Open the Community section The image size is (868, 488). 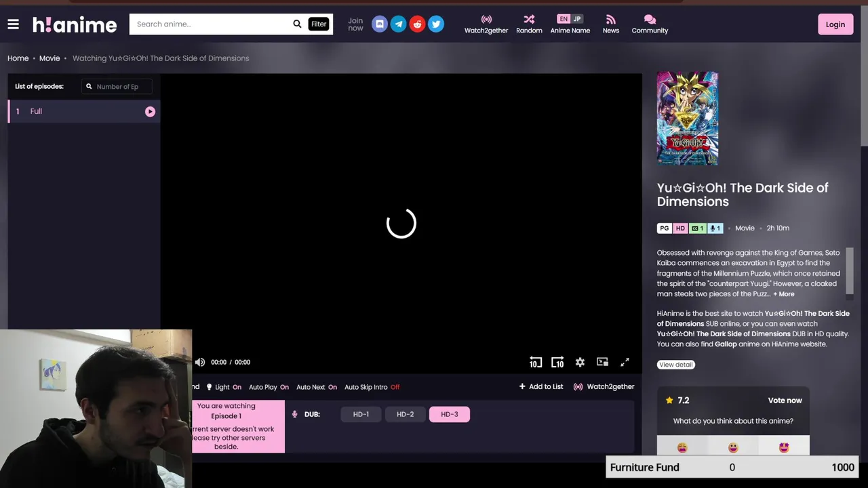(650, 24)
